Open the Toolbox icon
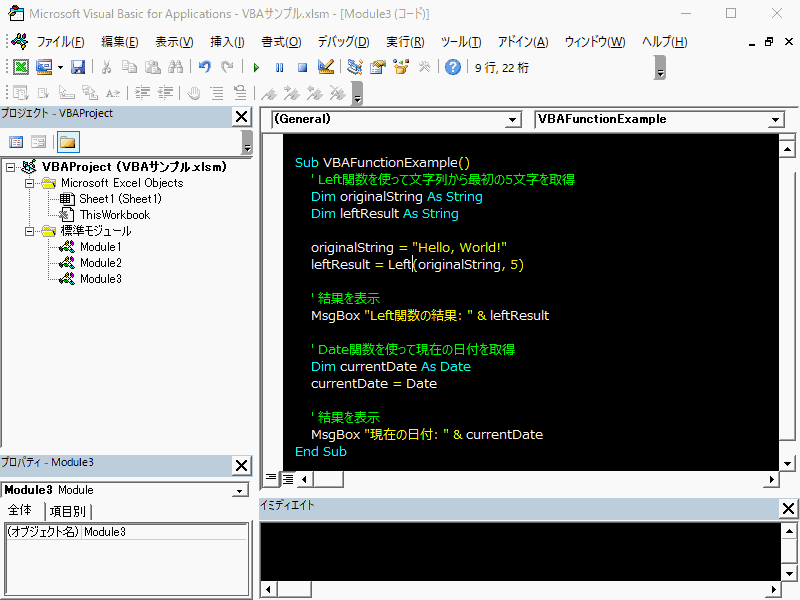Screen dimensions: 800x600 (424, 67)
